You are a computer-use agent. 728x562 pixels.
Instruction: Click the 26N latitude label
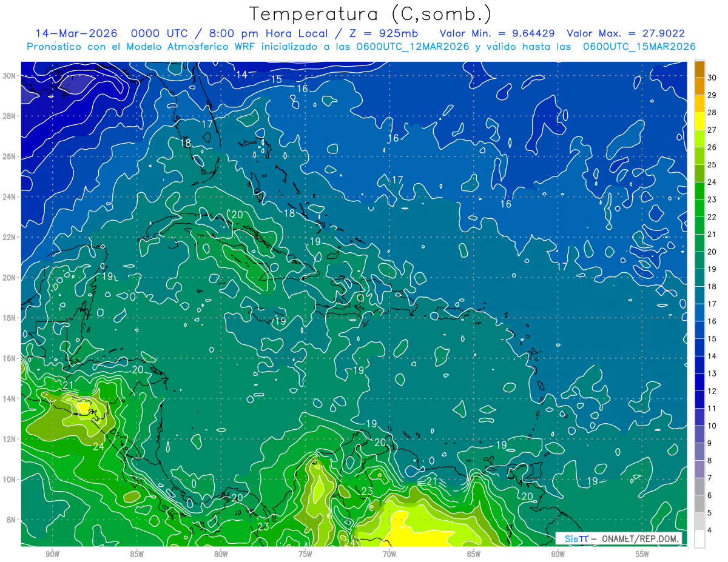tap(10, 156)
